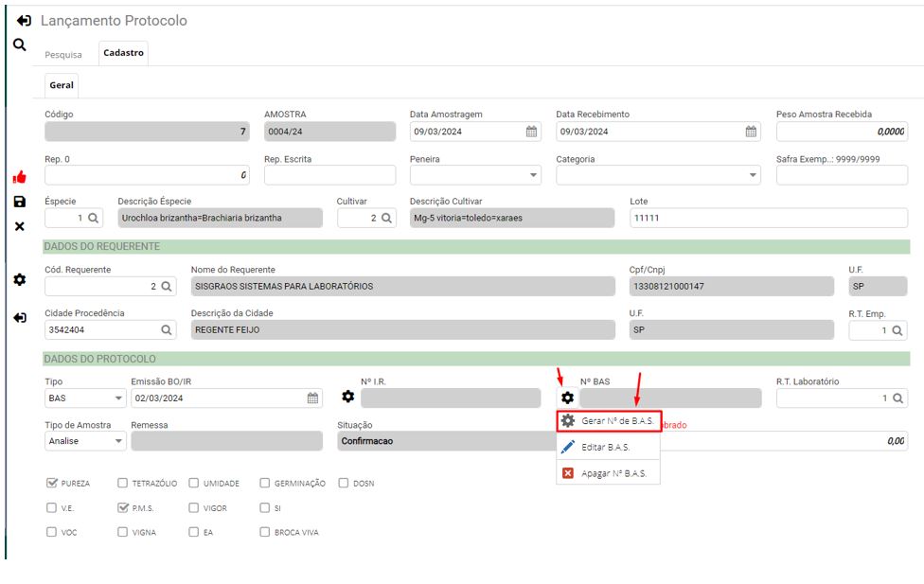Image resolution: width=924 pixels, height=584 pixels.
Task: Select Gerar Nº de B.A.S. menu option
Action: tap(608, 420)
